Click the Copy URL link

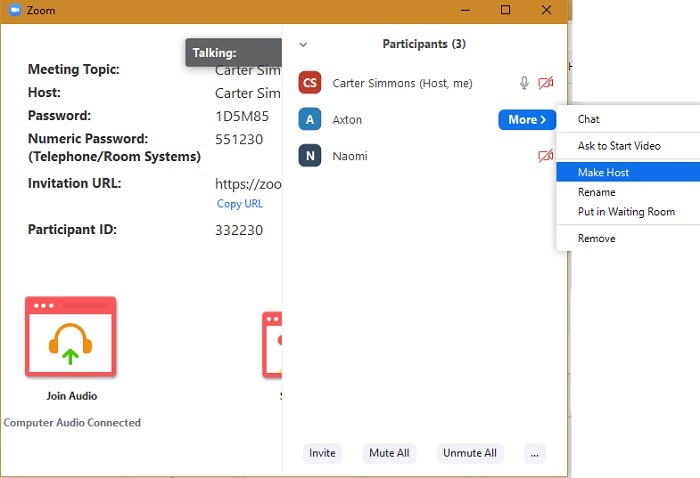pyautogui.click(x=240, y=204)
